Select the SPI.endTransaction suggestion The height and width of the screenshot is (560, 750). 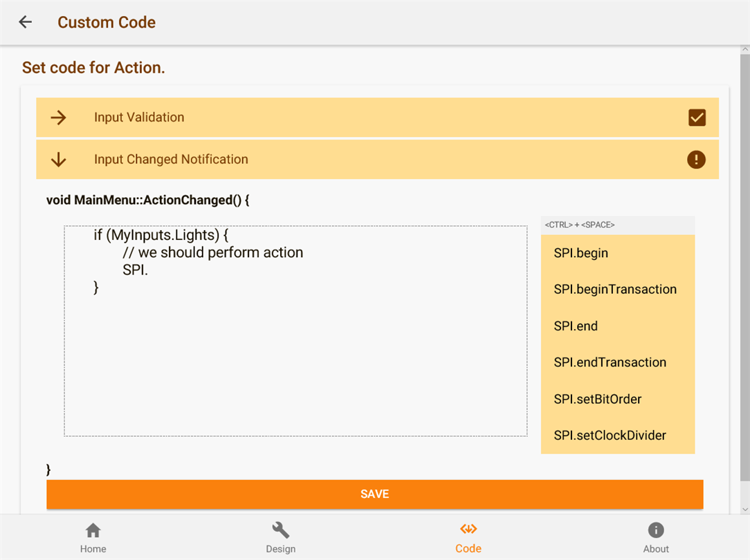[x=610, y=362]
